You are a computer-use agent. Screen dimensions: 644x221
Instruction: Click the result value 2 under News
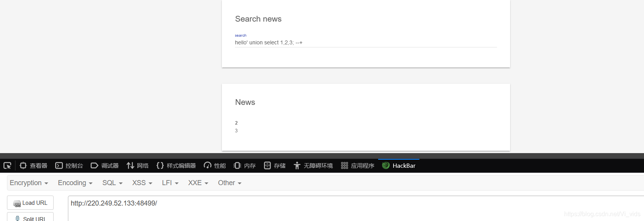point(236,123)
